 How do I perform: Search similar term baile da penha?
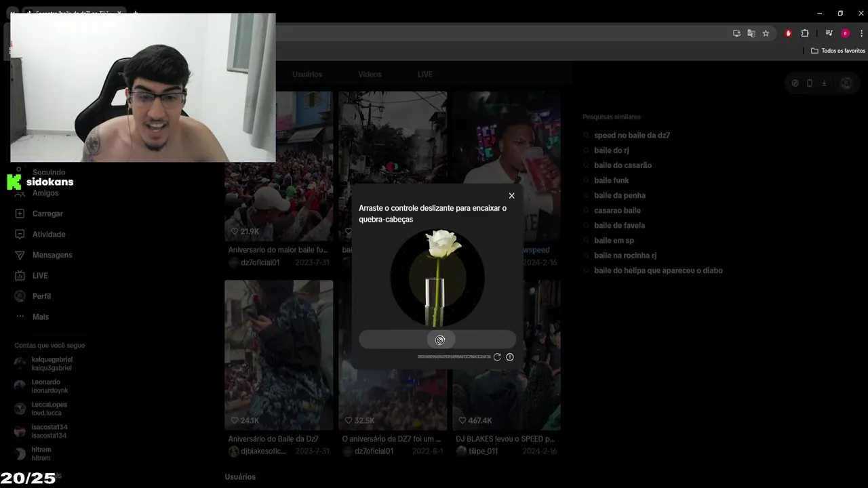point(620,195)
